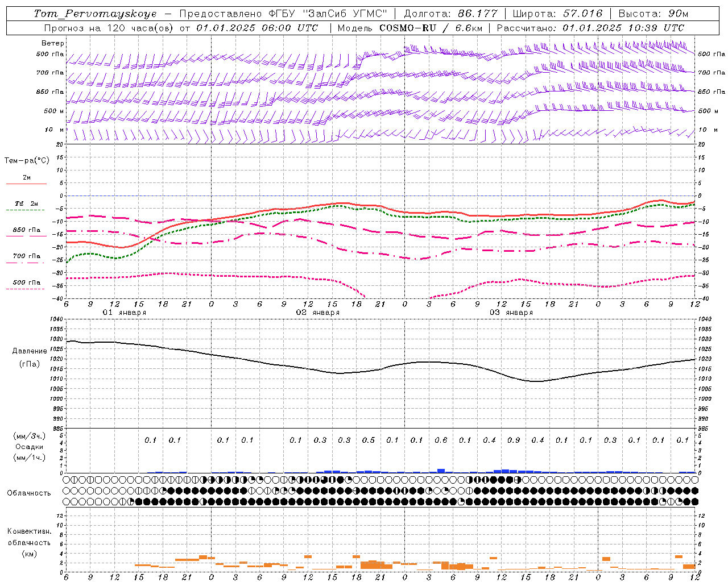
Task: Click the 0.9 precipitation value
Action: click(x=514, y=440)
